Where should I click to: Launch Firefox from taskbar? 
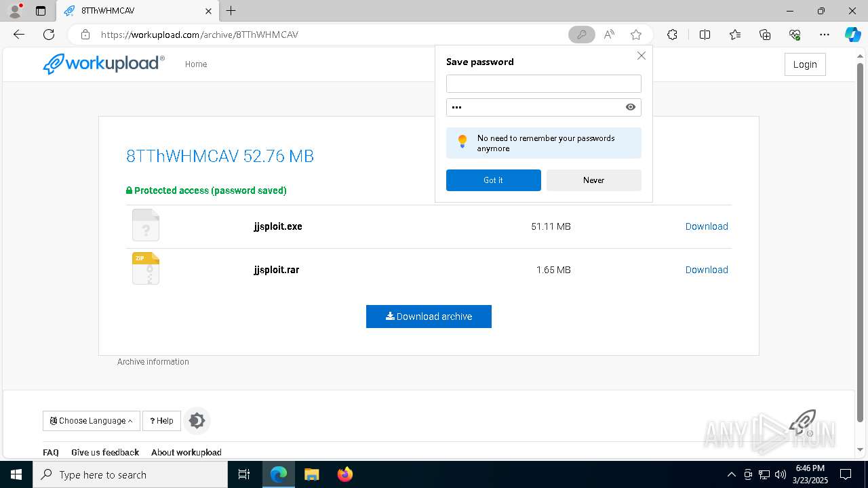click(x=344, y=474)
